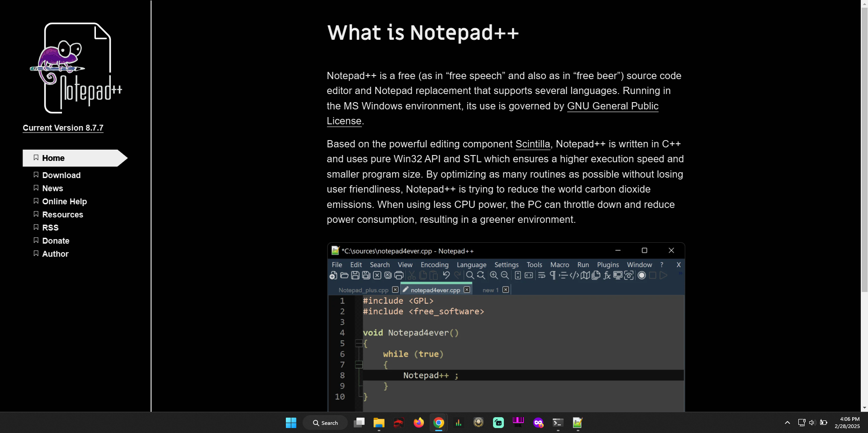868x433 pixels.
Task: Click the Start Recording macro icon
Action: click(641, 275)
